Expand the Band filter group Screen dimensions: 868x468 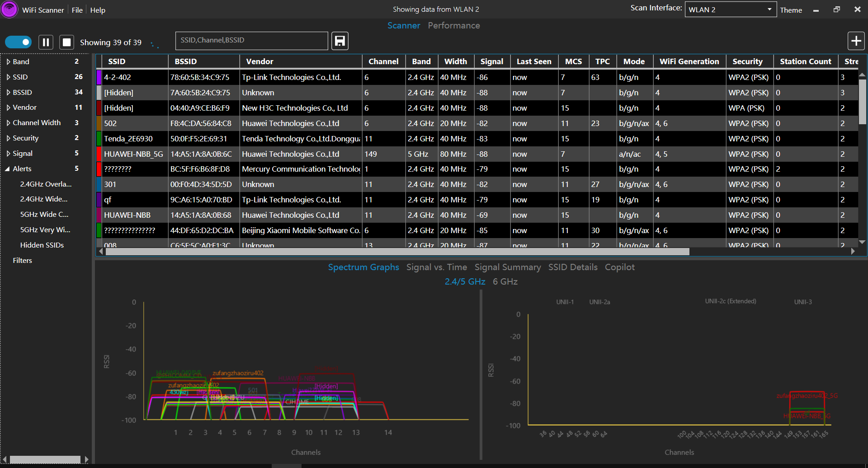coord(8,62)
